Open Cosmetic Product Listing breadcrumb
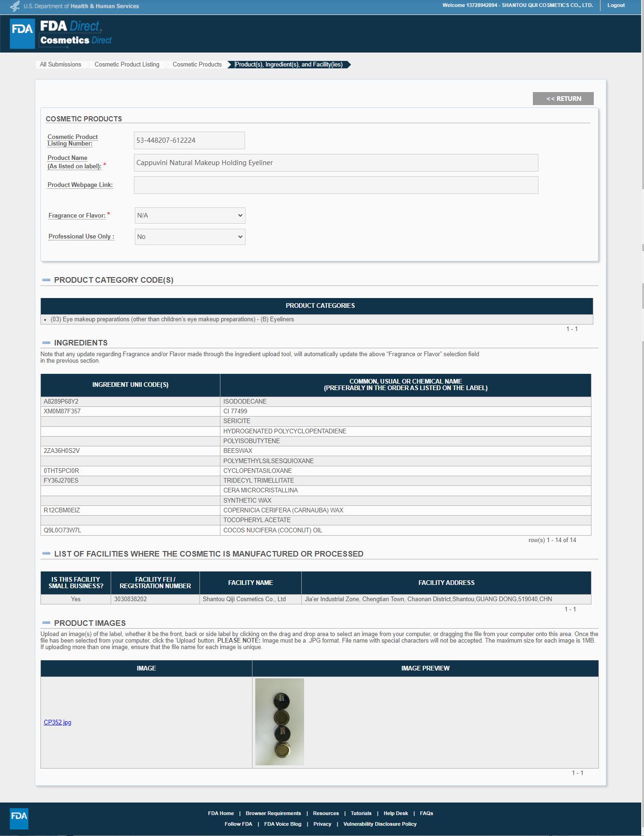The height and width of the screenshot is (836, 644). 127,65
